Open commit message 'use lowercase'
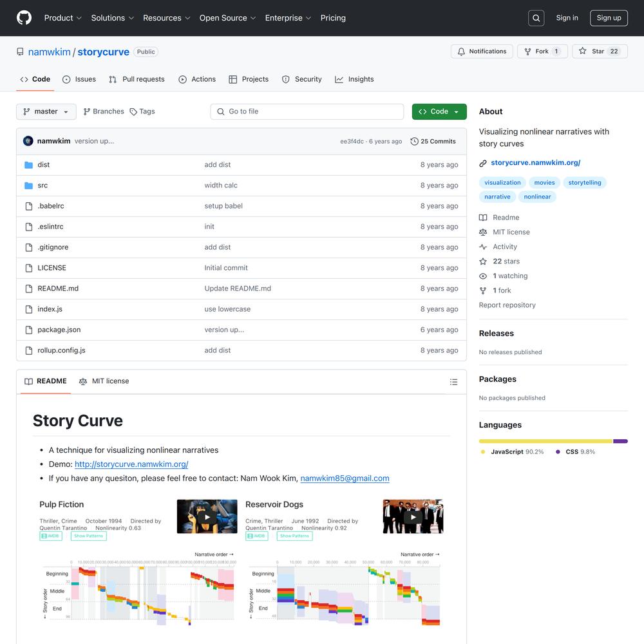 pos(227,309)
